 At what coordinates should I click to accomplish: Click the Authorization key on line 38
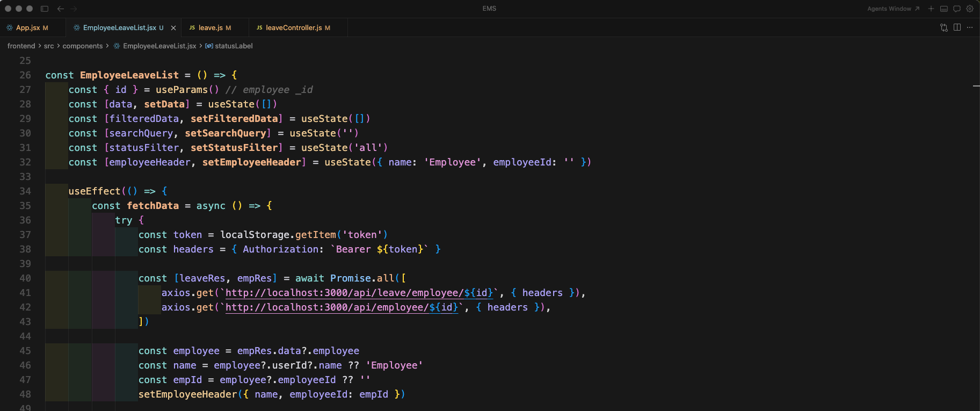coord(280,249)
